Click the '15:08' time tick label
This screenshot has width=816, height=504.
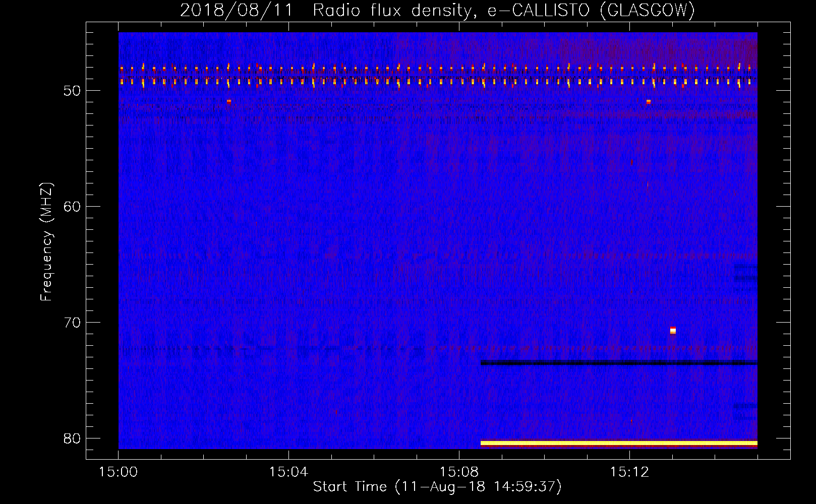[x=459, y=472]
